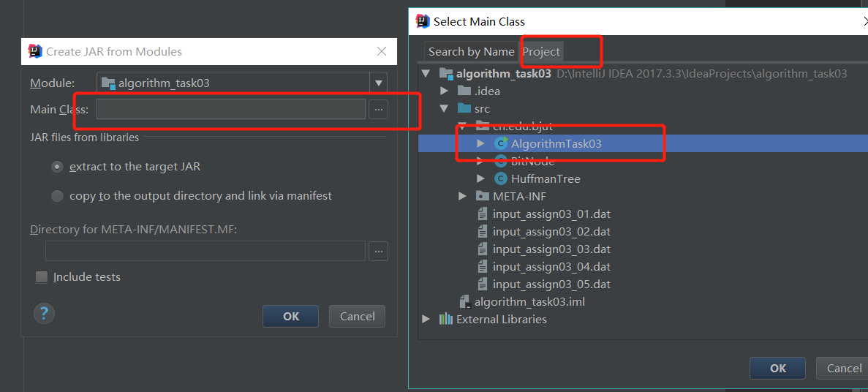Click file icon of input_assign03_02.dat
868x392 pixels.
tap(483, 231)
